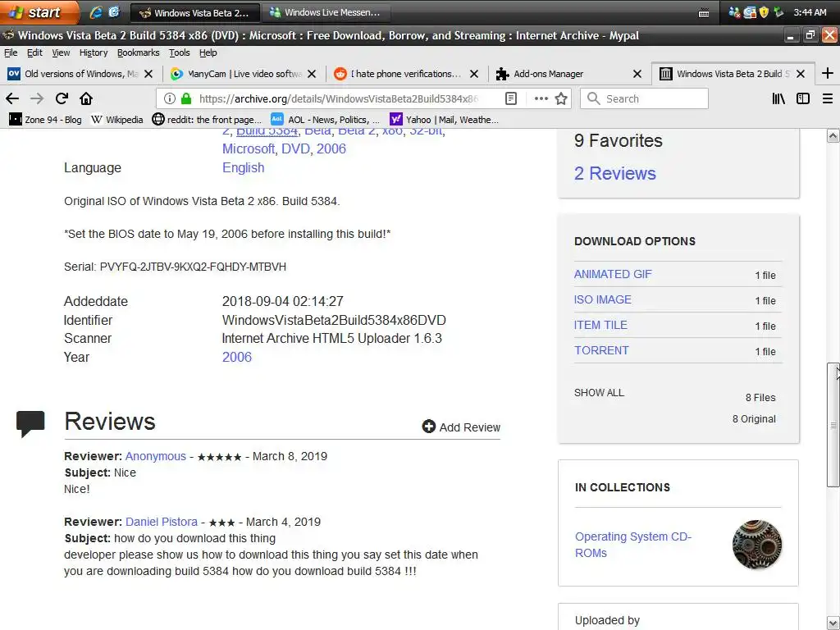This screenshot has width=840, height=630.
Task: Download the ISO IMAGE option
Action: [603, 299]
